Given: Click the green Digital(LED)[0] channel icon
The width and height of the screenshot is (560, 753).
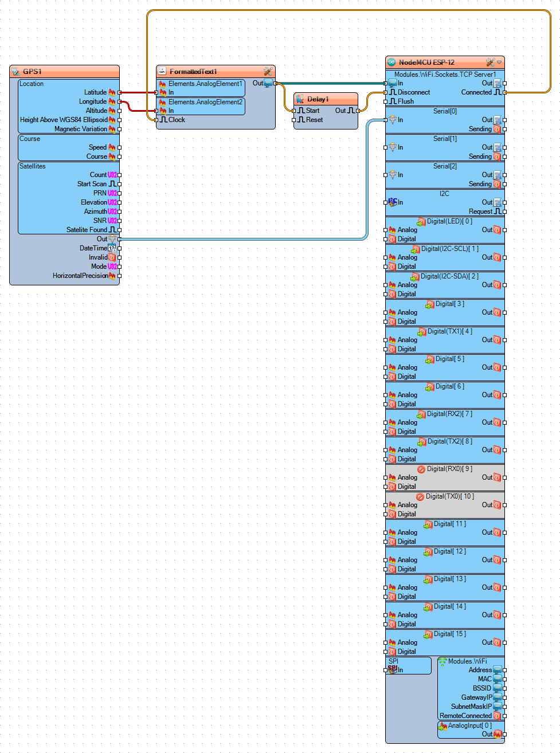Looking at the screenshot, I should pyautogui.click(x=420, y=221).
